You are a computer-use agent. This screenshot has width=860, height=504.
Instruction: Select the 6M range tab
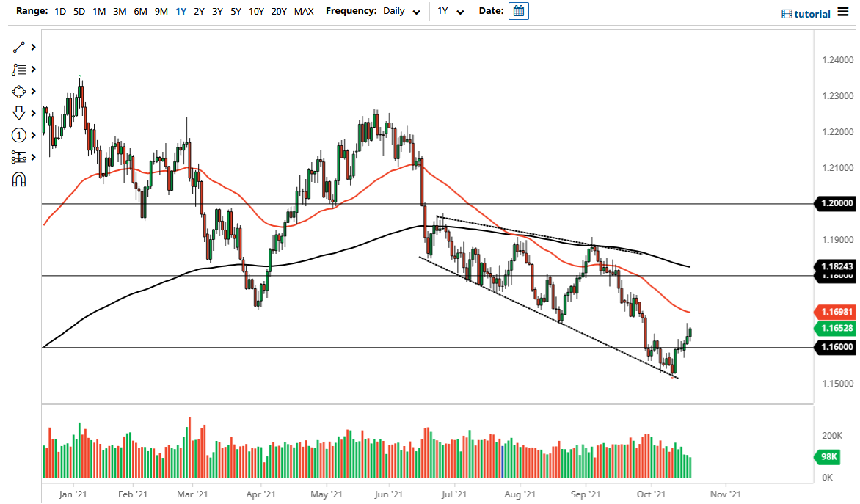pyautogui.click(x=140, y=12)
